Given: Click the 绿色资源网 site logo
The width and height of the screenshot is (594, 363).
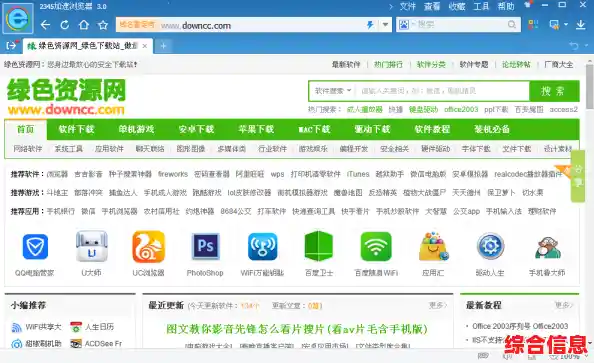Looking at the screenshot, I should tap(66, 97).
